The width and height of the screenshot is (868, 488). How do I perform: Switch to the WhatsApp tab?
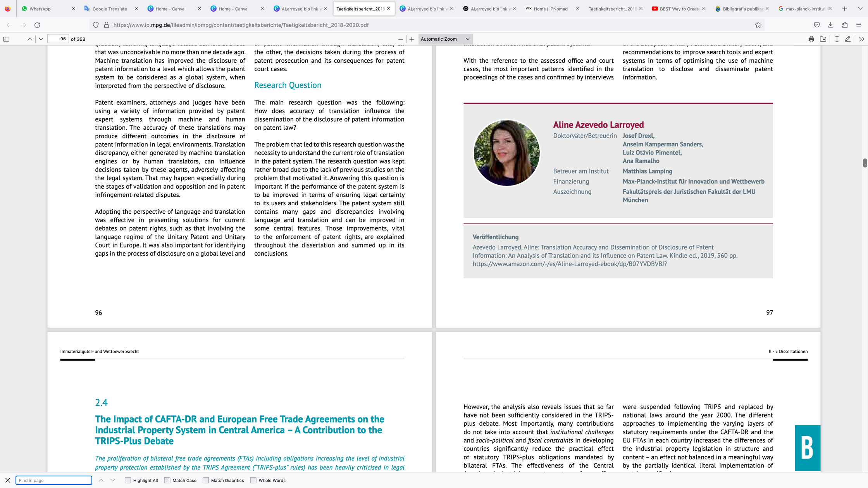(40, 9)
